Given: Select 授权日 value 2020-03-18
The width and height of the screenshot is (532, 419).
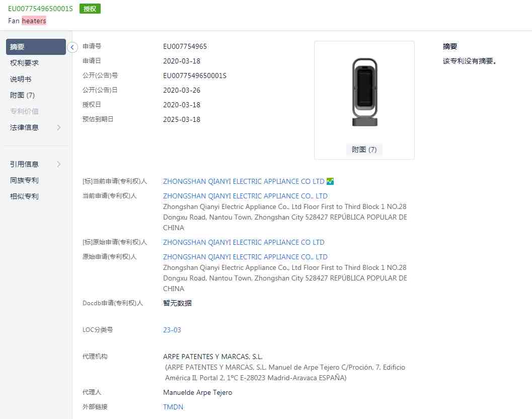Looking at the screenshot, I should coord(182,105).
